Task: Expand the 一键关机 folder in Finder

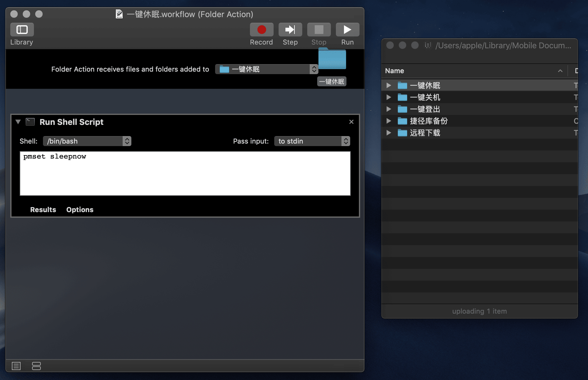Action: click(388, 97)
